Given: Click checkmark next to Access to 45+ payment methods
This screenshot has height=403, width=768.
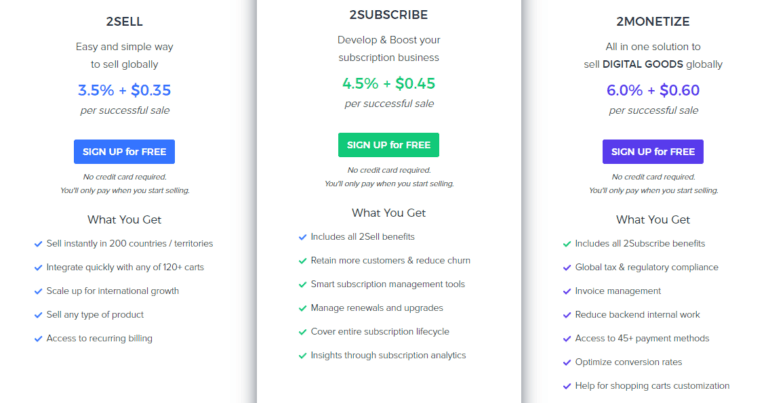Looking at the screenshot, I should [x=567, y=338].
